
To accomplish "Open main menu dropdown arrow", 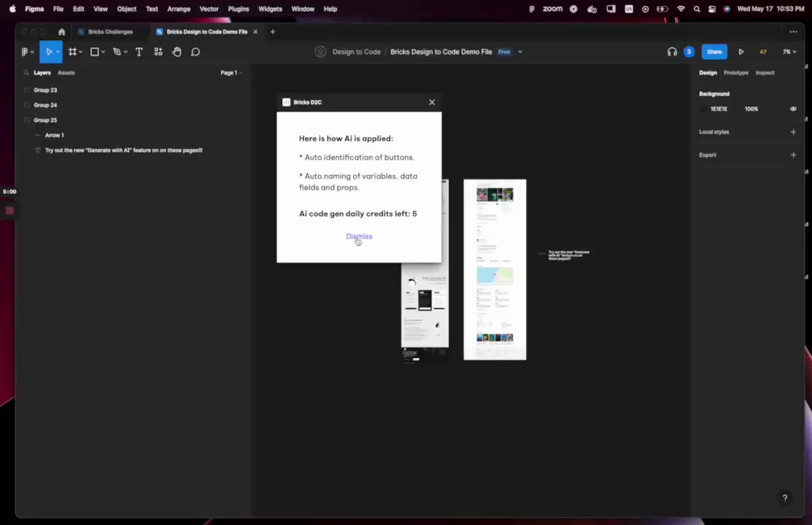I will [x=32, y=52].
